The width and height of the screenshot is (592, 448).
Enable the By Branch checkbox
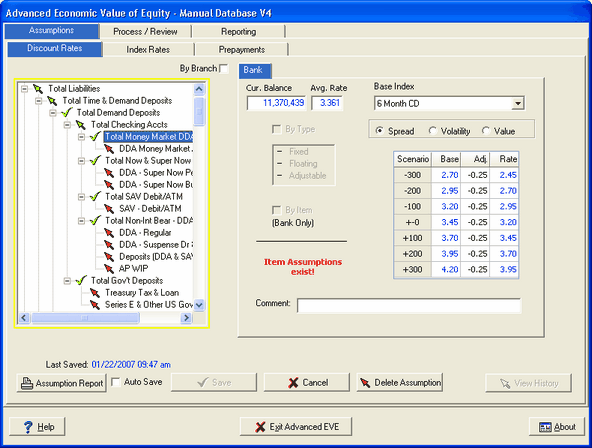tap(224, 69)
